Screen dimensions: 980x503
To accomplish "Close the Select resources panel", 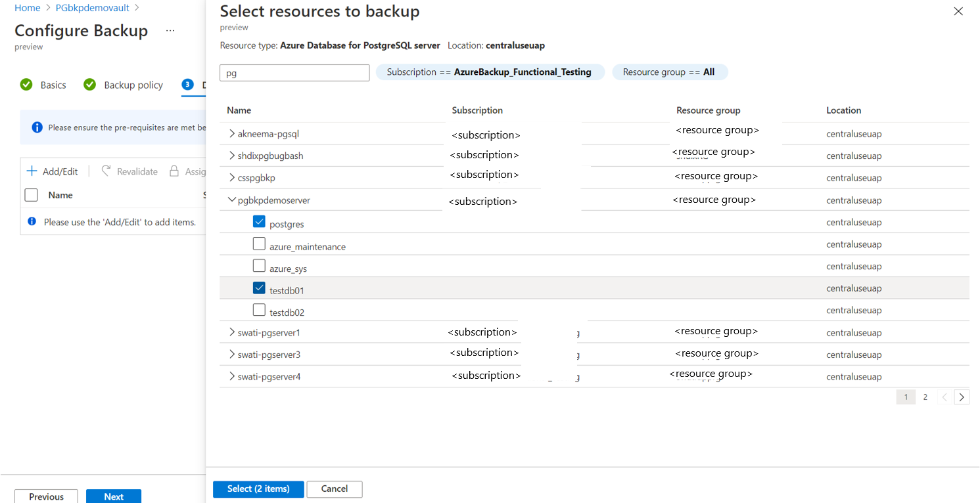I will (958, 11).
